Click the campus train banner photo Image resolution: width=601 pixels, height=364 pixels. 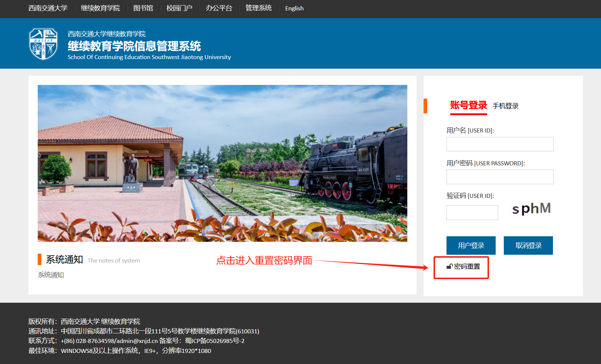pyautogui.click(x=222, y=163)
